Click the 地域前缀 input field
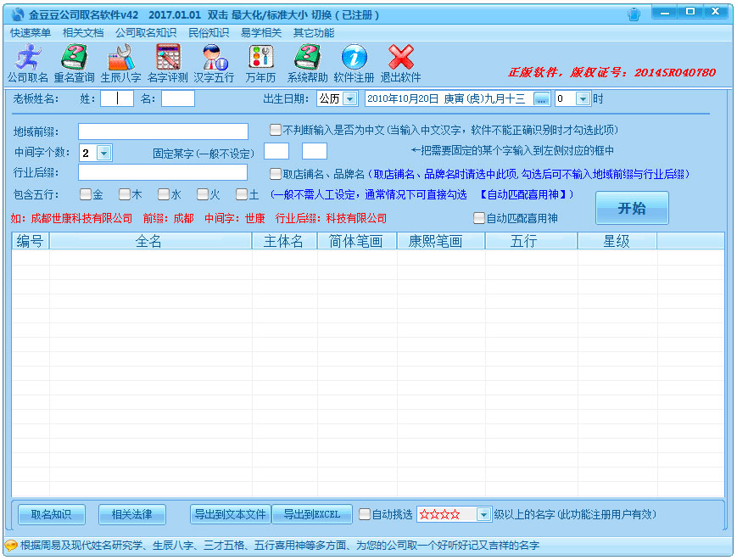The image size is (737, 560). (163, 132)
